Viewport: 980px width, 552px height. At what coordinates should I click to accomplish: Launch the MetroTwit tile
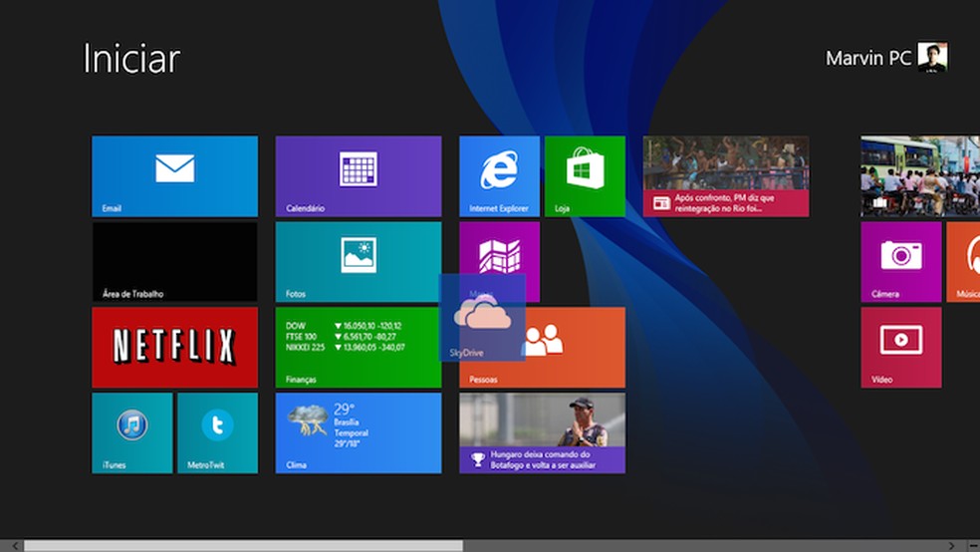pos(217,433)
